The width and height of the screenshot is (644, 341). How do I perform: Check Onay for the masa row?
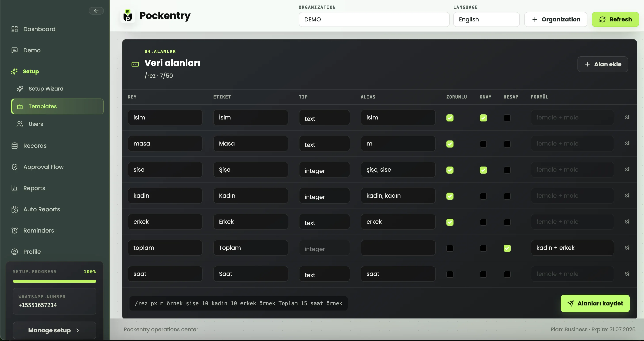click(x=483, y=144)
